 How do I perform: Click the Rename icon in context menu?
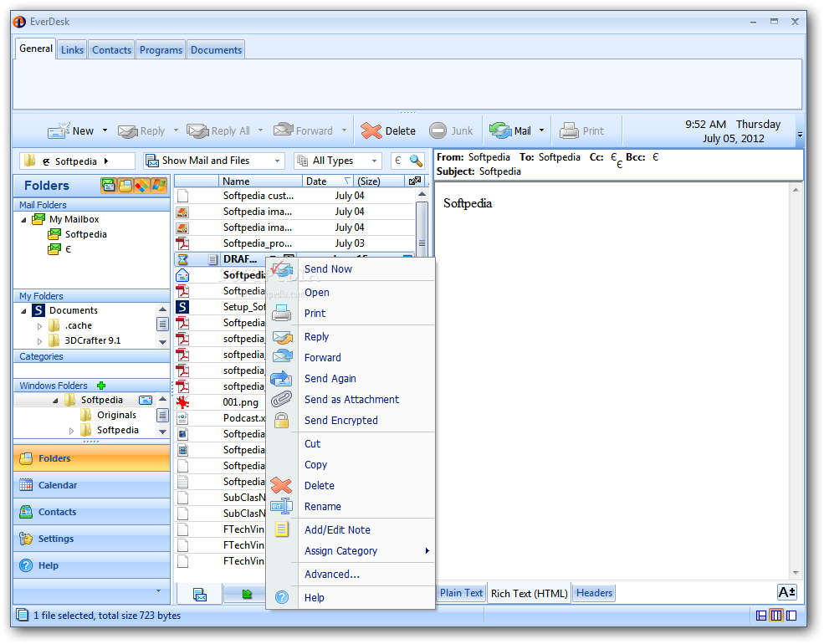(282, 506)
